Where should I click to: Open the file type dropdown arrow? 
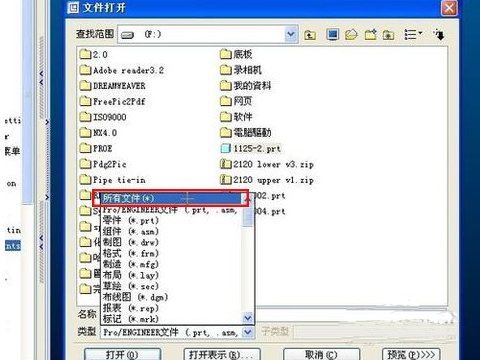tap(247, 332)
